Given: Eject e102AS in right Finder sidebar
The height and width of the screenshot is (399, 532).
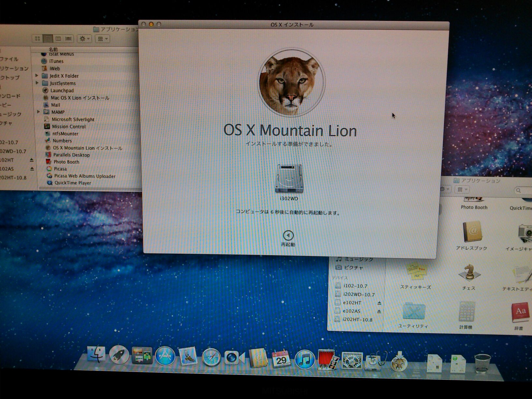Looking at the screenshot, I should pos(379,311).
